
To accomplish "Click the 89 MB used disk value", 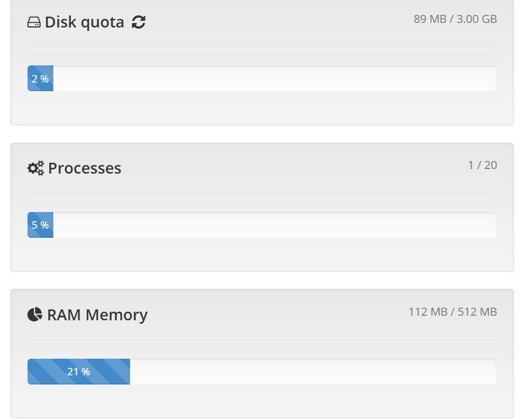I will (x=430, y=19).
